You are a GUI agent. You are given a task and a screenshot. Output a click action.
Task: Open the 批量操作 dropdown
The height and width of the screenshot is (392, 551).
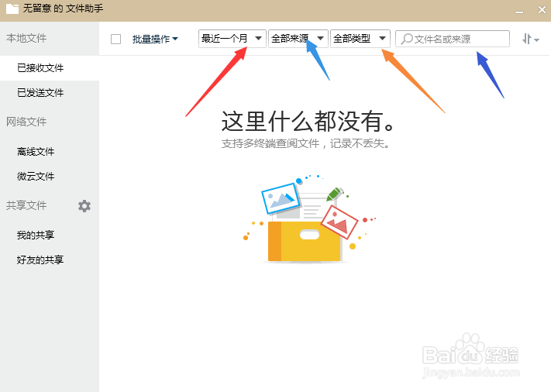(x=155, y=39)
